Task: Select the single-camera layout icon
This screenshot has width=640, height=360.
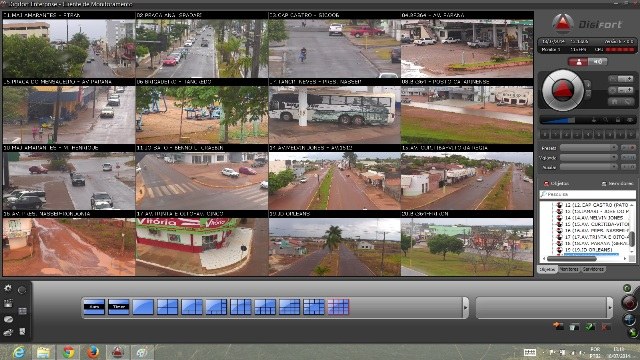Action: [x=143, y=307]
